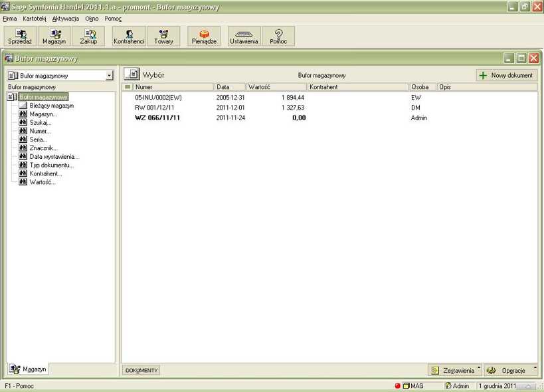
Task: Click the date 2011-12-01 cell
Action: (230, 108)
